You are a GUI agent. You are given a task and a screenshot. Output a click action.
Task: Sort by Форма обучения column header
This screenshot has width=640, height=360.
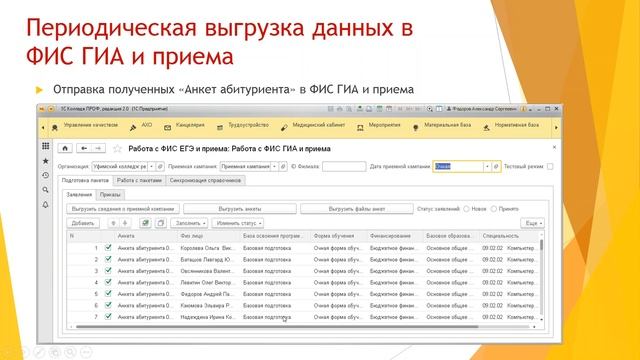[x=339, y=236]
